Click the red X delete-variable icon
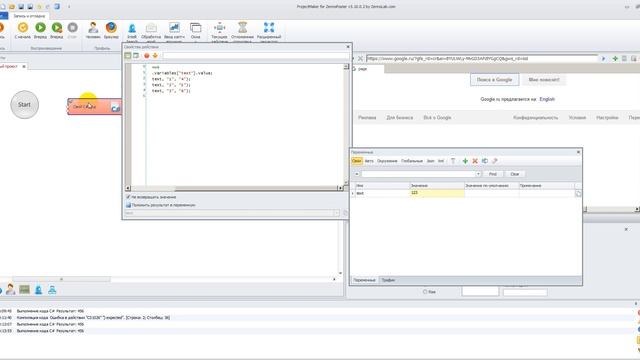 [x=475, y=161]
